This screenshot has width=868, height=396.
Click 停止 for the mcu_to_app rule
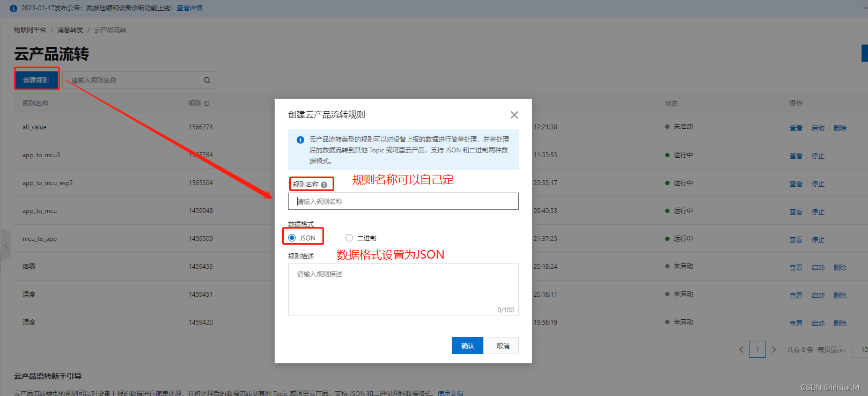pyautogui.click(x=818, y=239)
